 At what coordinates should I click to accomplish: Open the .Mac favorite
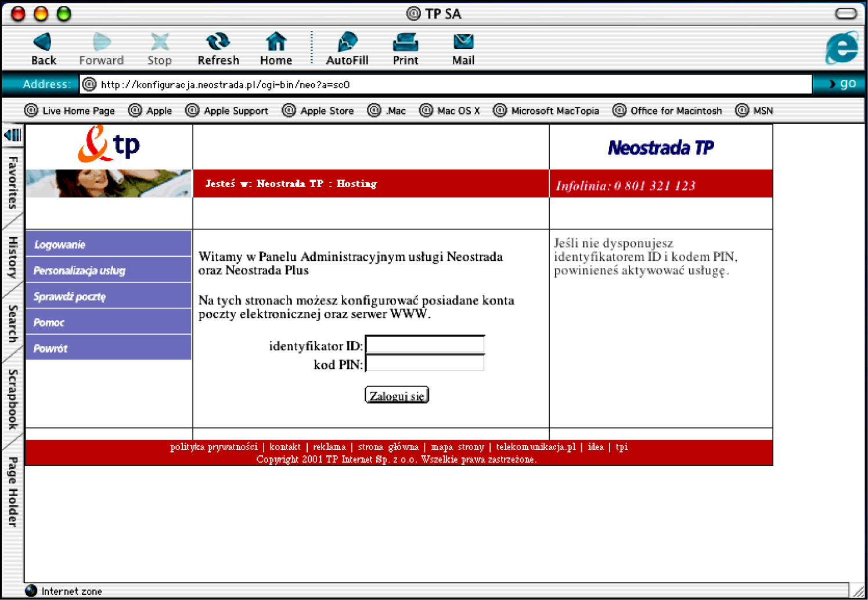pyautogui.click(x=387, y=110)
